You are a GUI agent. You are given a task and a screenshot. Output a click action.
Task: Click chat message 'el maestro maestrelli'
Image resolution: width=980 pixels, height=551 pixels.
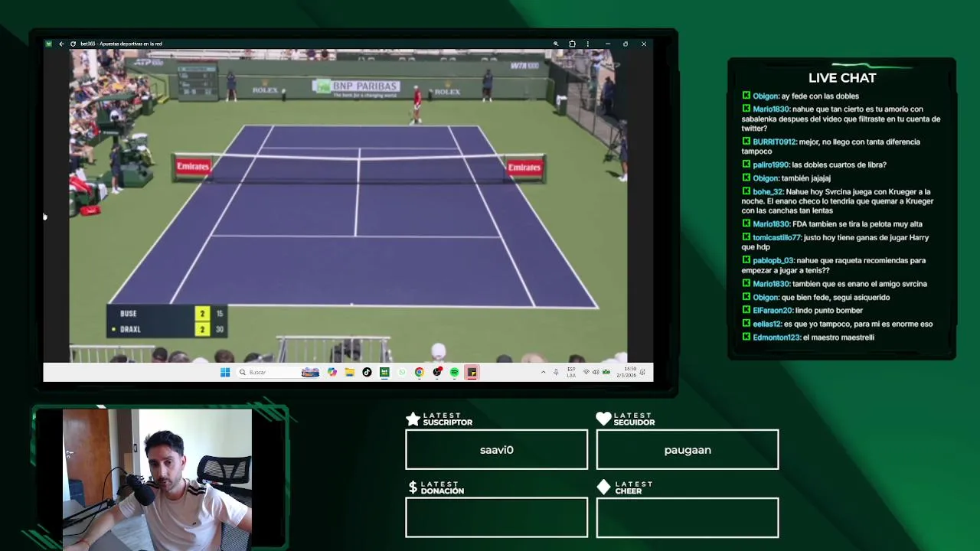pyautogui.click(x=838, y=337)
